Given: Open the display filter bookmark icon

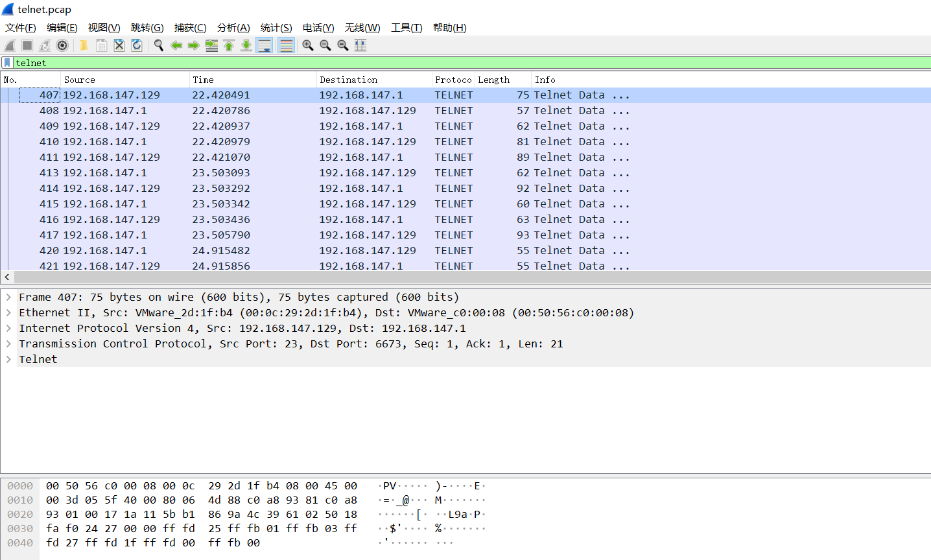Looking at the screenshot, I should click(x=6, y=63).
